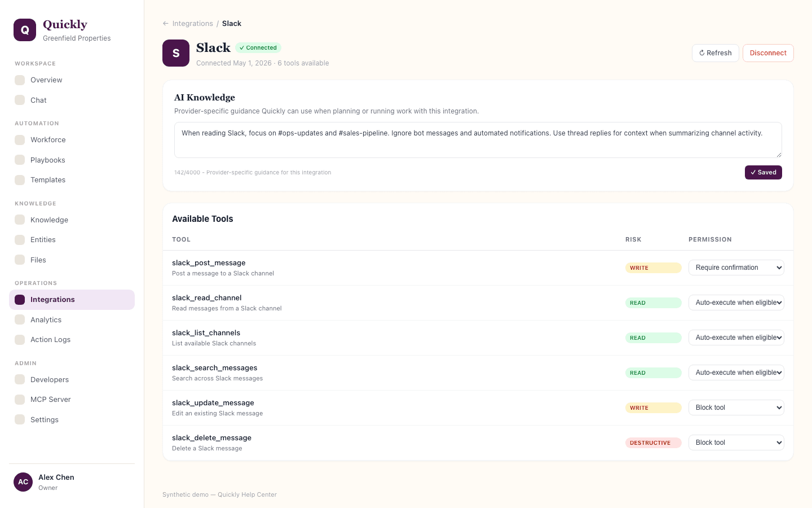This screenshot has height=508, width=812.
Task: Click READ badge for slack_read_channel
Action: point(654,303)
